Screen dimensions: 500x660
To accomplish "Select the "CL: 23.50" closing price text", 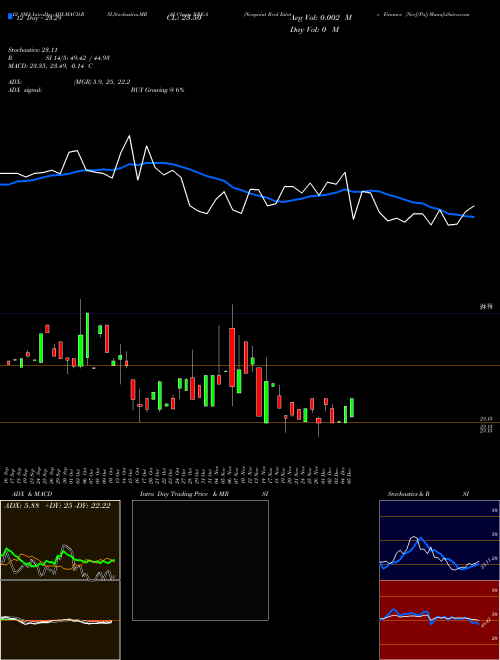I will tap(184, 18).
